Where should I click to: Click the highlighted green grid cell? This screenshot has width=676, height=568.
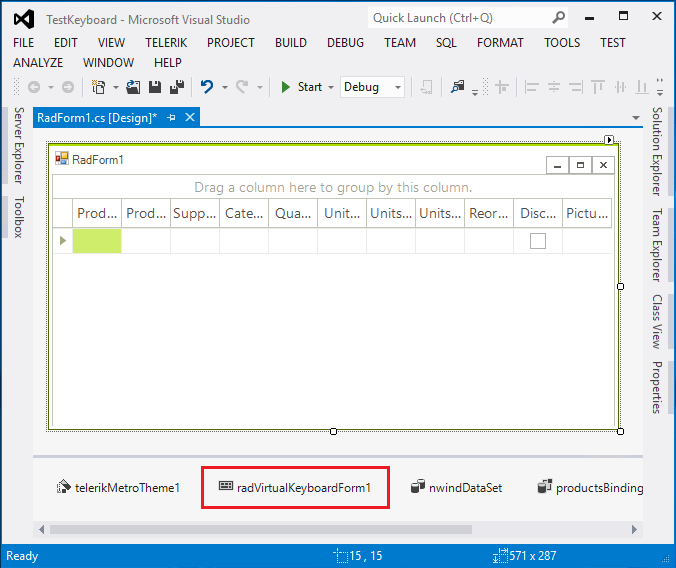[x=97, y=241]
